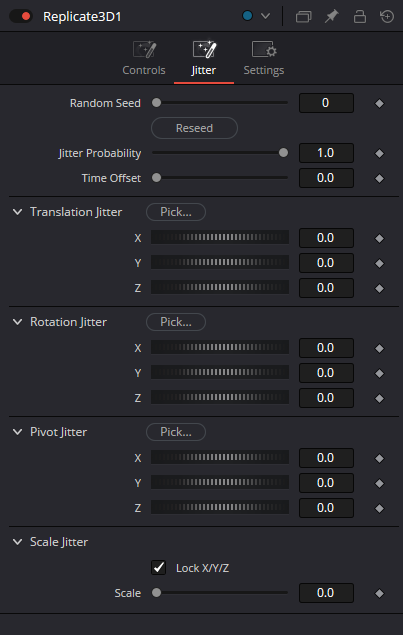Add keyframe for Random Seed
This screenshot has width=403, height=635.
(380, 104)
